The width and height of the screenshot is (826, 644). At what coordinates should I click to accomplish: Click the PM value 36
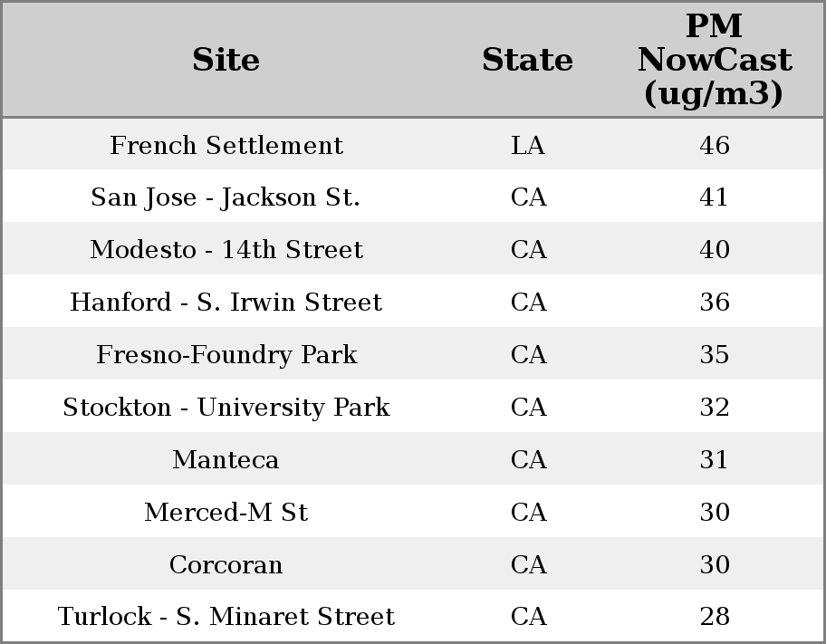(715, 303)
